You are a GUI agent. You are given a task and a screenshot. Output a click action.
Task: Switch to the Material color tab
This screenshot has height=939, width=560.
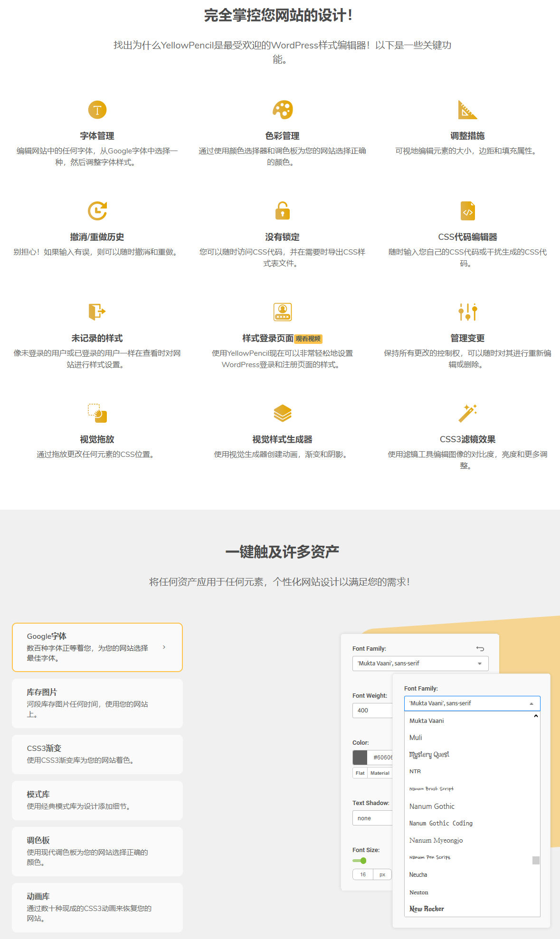coord(380,773)
